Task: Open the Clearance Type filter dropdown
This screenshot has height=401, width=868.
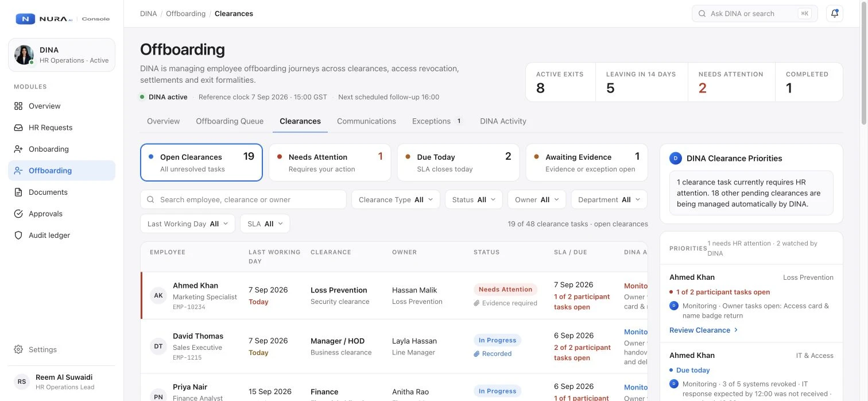Action: [x=396, y=200]
